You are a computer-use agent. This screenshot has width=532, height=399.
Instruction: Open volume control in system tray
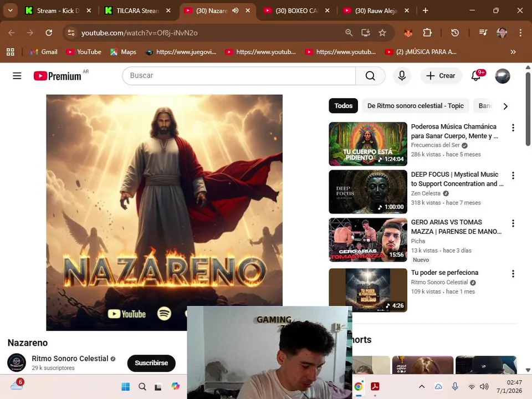pyautogui.click(x=484, y=386)
